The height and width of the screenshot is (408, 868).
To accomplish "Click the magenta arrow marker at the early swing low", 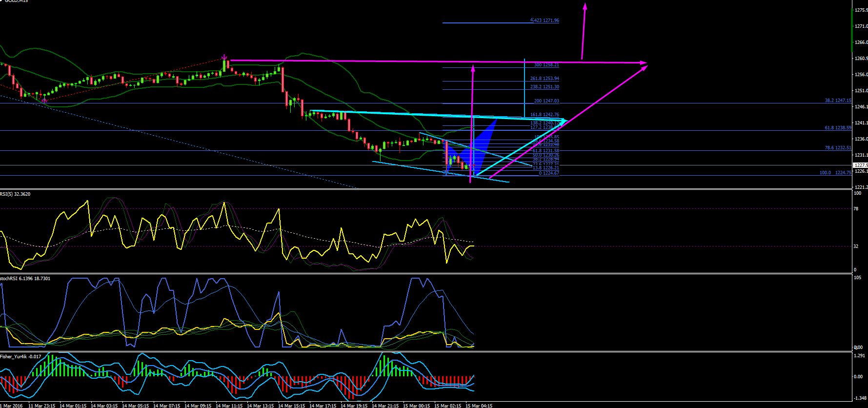I will click(x=44, y=101).
